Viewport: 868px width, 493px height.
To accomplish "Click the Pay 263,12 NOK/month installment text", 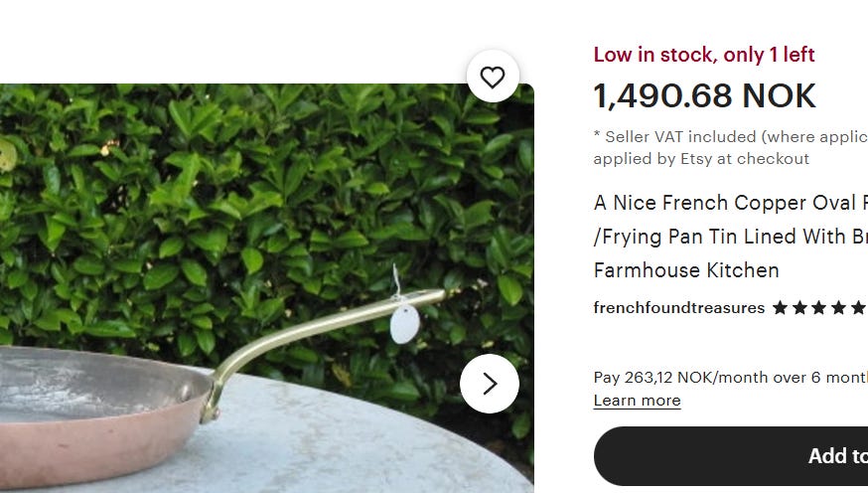I will (730, 377).
